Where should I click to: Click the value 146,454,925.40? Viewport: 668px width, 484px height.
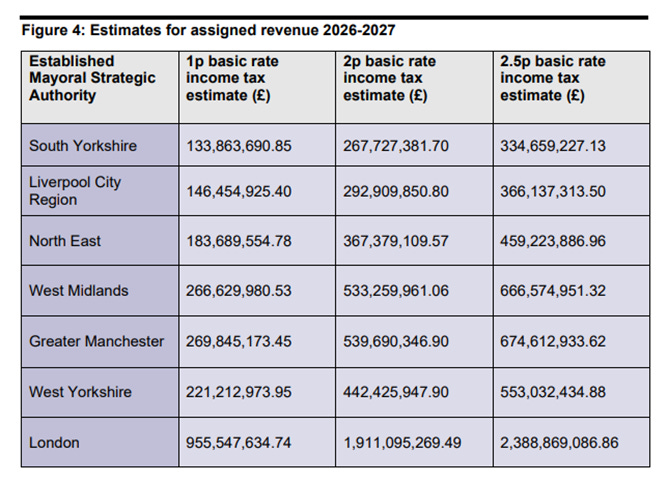239,191
